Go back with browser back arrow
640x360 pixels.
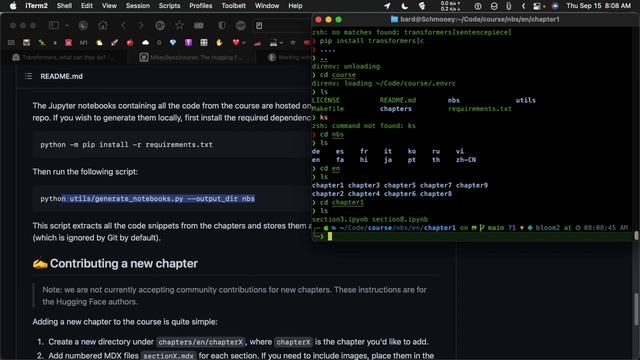click(x=123, y=26)
